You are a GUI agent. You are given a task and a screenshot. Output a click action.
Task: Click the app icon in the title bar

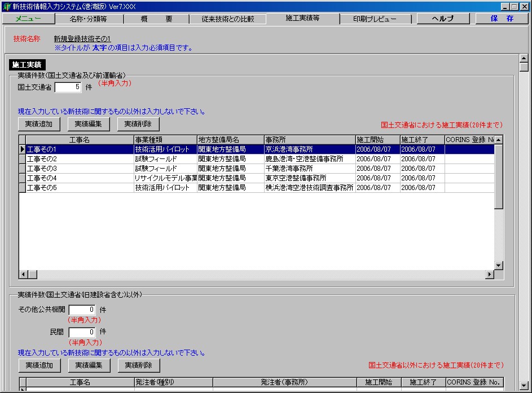(x=6, y=6)
